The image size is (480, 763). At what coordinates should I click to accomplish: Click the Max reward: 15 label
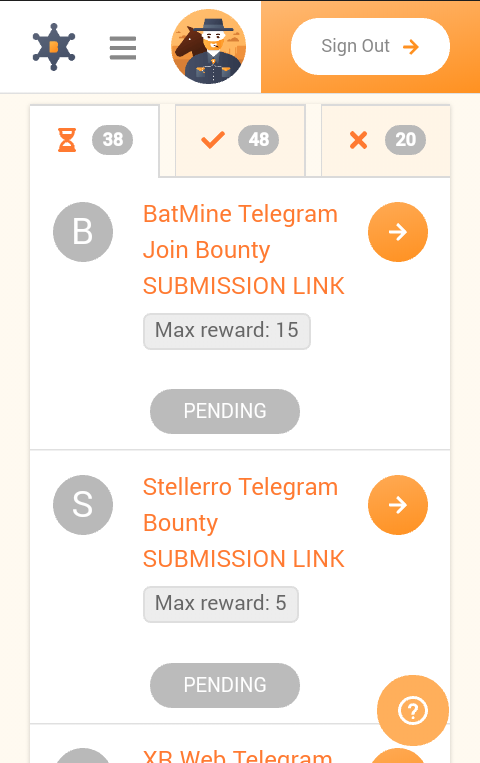pos(227,331)
